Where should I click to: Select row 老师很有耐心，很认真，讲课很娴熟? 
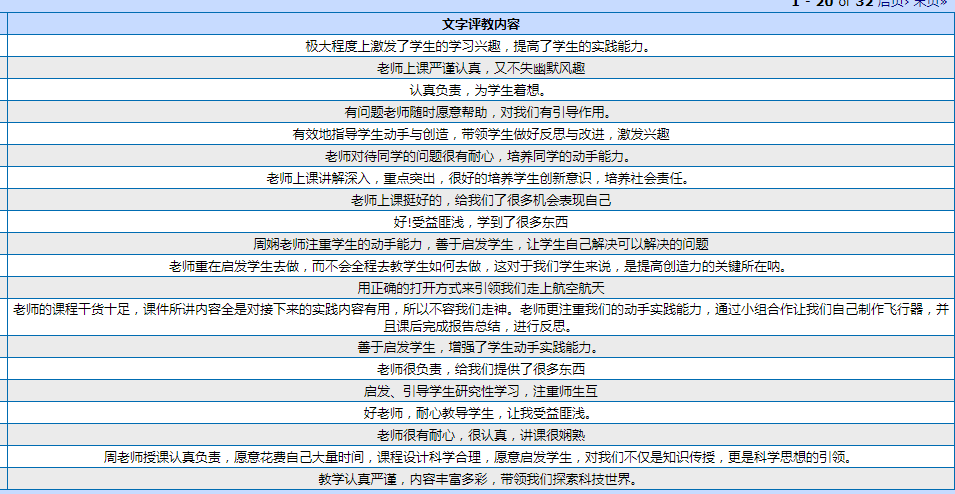click(480, 435)
